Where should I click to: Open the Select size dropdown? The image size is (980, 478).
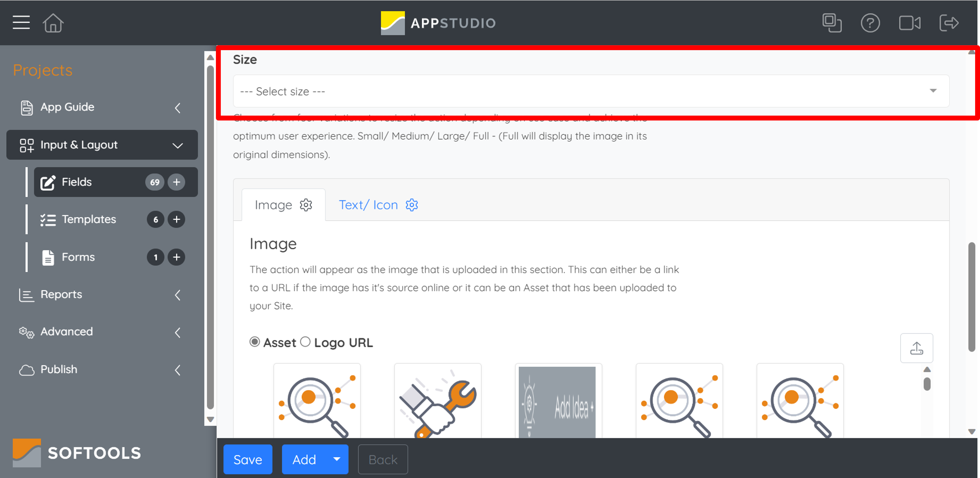pos(591,91)
